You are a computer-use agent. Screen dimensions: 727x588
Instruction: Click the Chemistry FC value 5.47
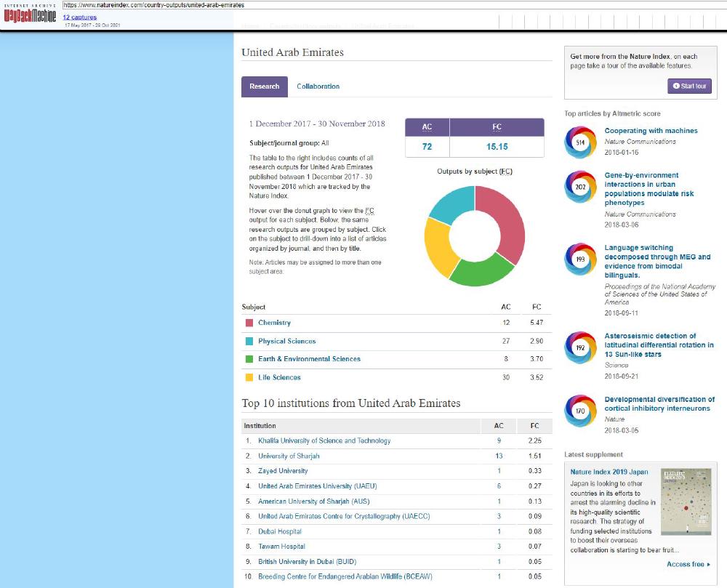pos(537,323)
